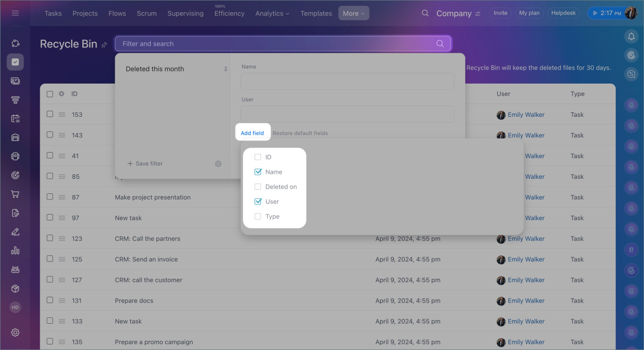Viewport: 644px width, 350px height.
Task: Expand the More menu dropdown
Action: (353, 14)
